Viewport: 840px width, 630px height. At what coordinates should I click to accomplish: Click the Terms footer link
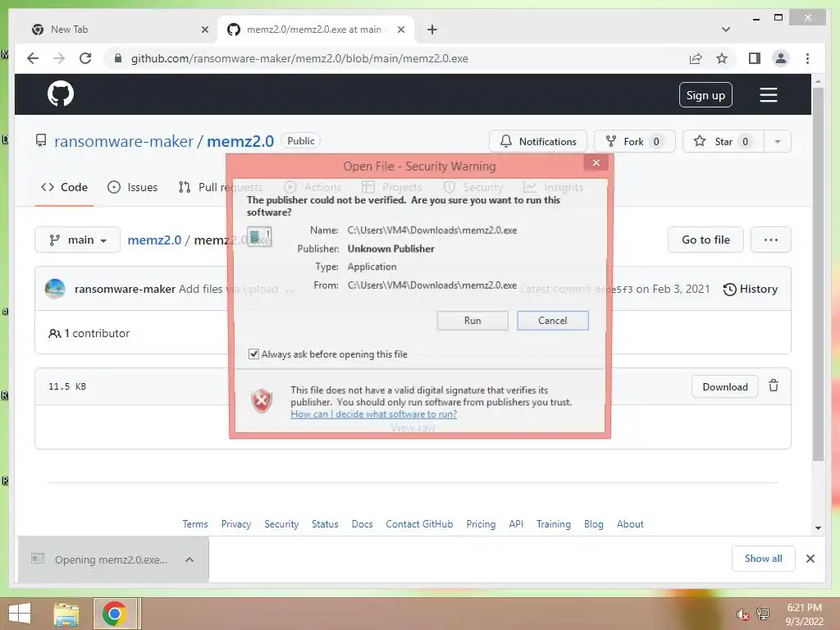pyautogui.click(x=195, y=524)
